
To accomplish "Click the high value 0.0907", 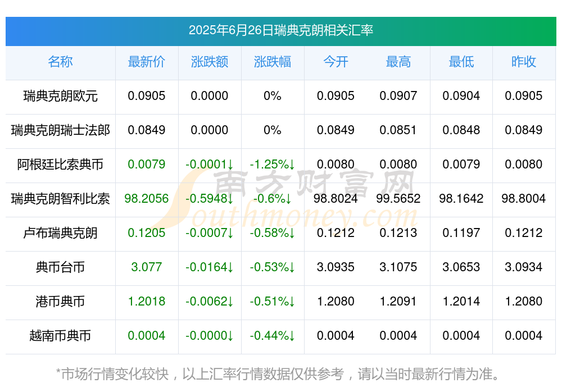I will (x=398, y=96).
